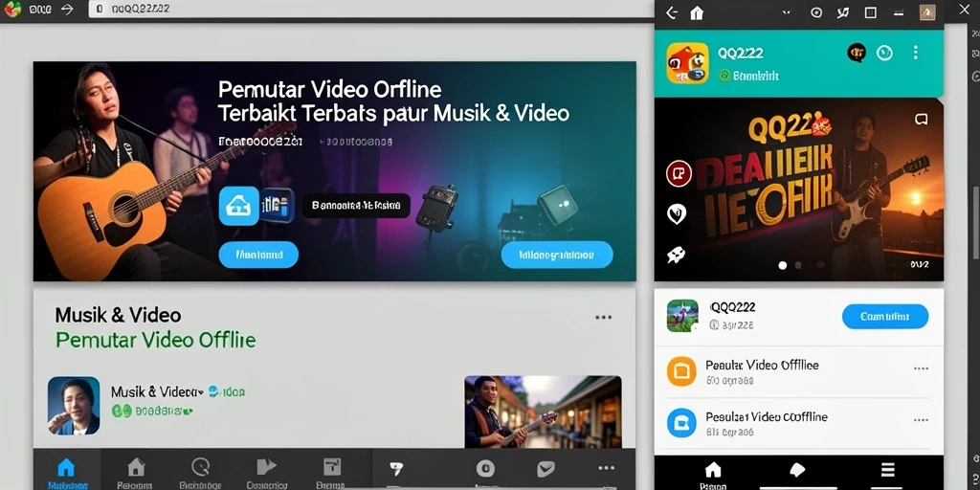Open the hamburger menu in the right panel bottom bar
This screenshot has width=980, height=490.
(887, 471)
